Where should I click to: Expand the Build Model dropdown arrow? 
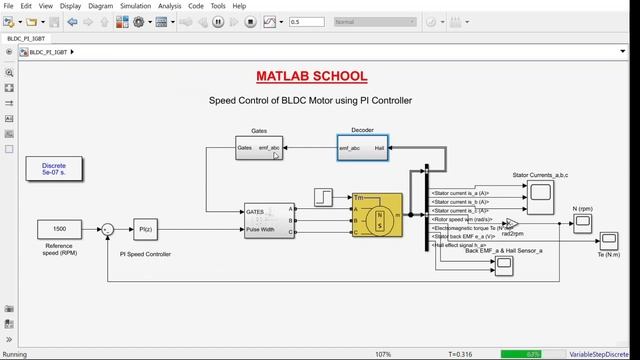tap(467, 22)
